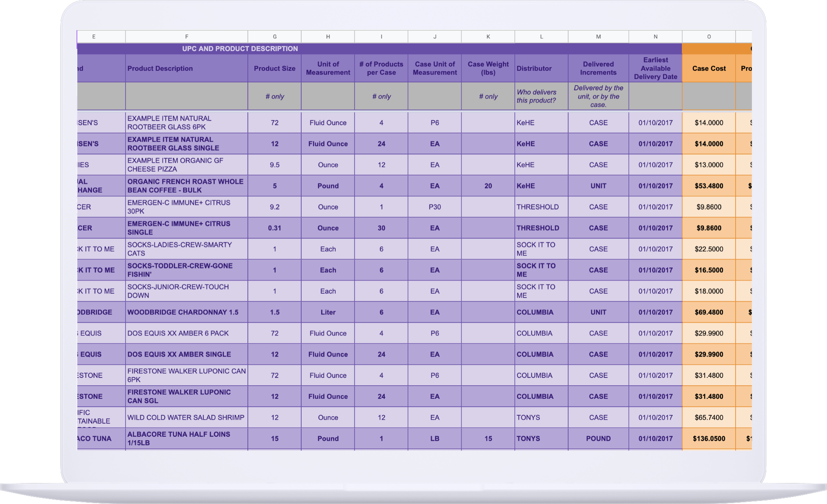Screen dimensions: 827x504
Task: Click 'UPC AND PRODUCT DESCRIPTION' banner cell
Action: click(x=379, y=48)
